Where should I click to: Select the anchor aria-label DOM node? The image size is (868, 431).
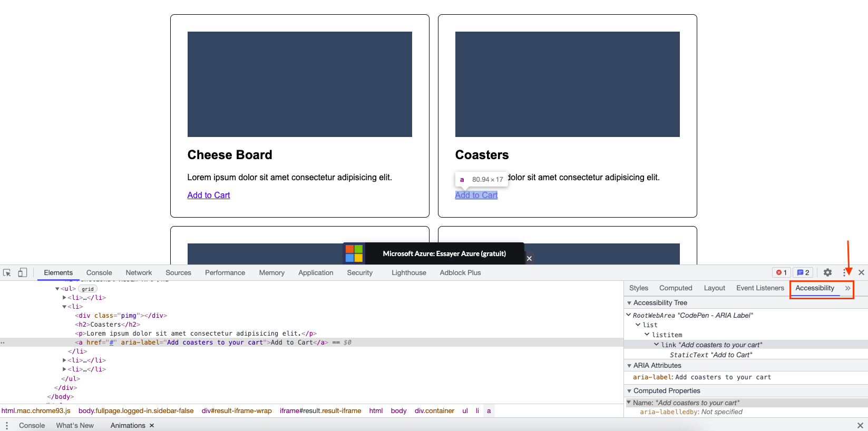(201, 342)
